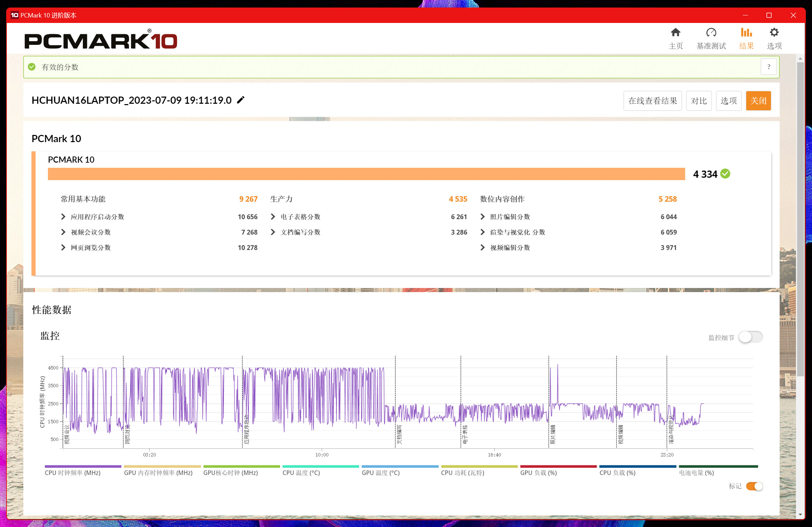This screenshot has width=812, height=527.
Task: Click the GPU 负载 (%) red legend swatch
Action: pyautogui.click(x=558, y=466)
